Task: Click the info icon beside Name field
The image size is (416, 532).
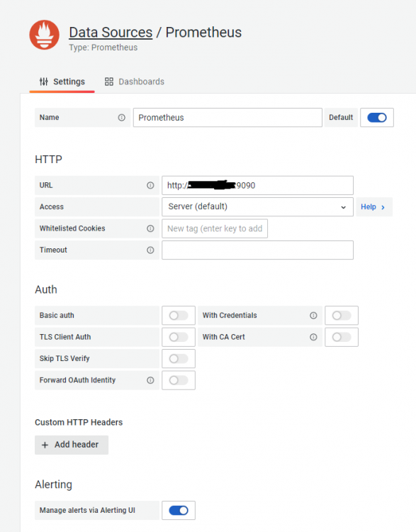Action: pos(121,118)
